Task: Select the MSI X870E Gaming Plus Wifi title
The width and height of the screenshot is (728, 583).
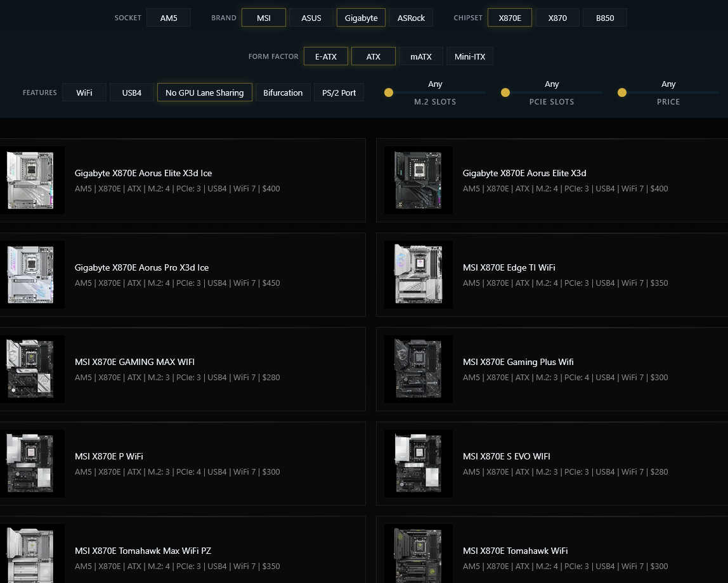Action: pos(518,362)
